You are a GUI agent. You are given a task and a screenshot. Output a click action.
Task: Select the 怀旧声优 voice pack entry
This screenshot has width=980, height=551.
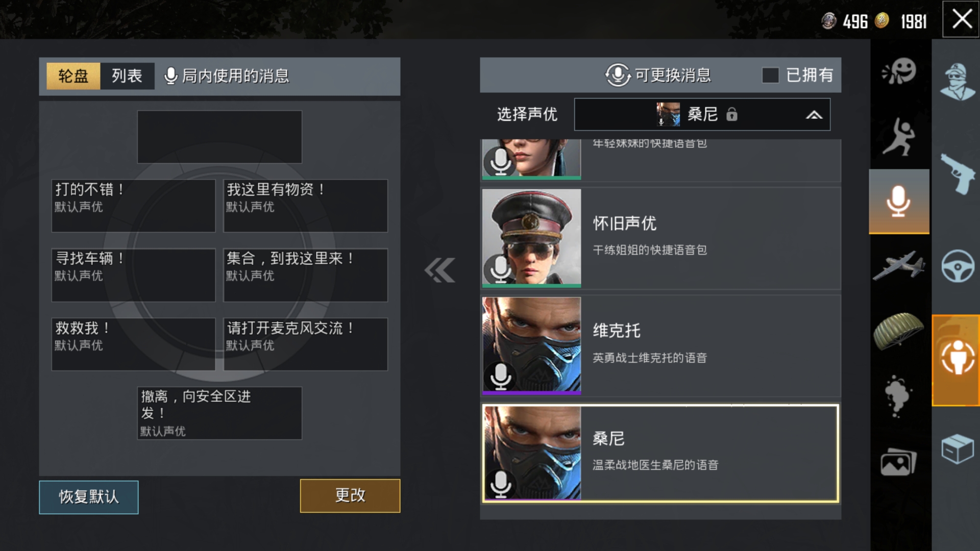click(661, 238)
